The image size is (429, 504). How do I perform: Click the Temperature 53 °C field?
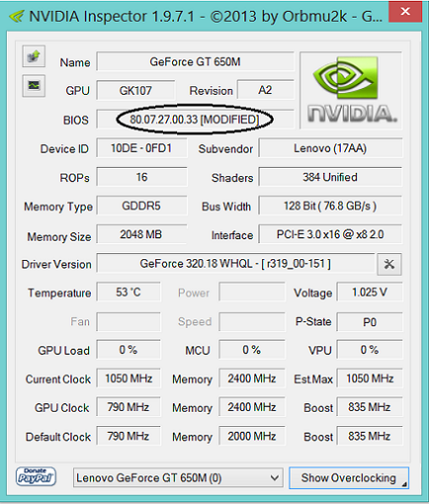click(x=128, y=292)
